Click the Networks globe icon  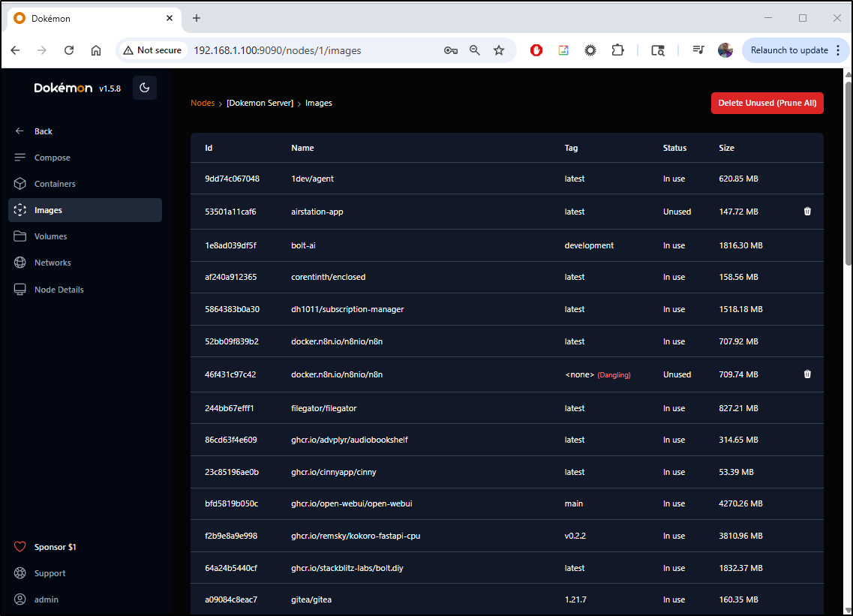pyautogui.click(x=20, y=263)
